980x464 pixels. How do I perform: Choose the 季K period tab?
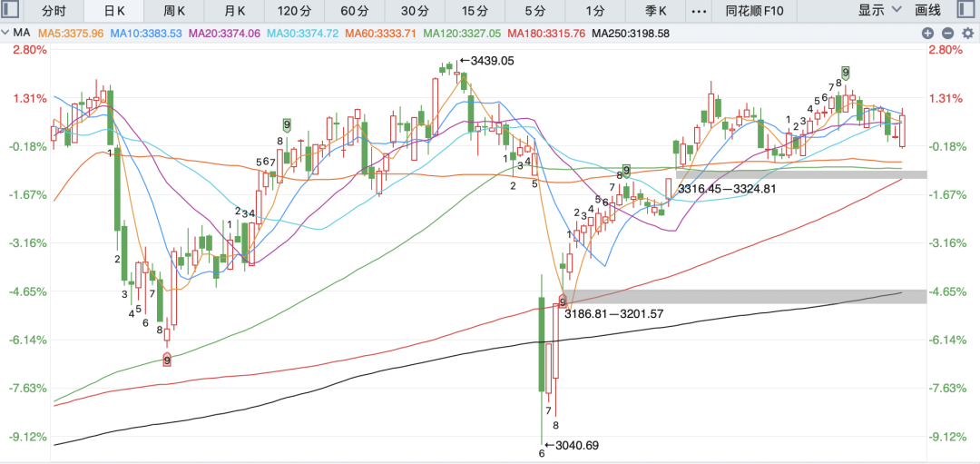pyautogui.click(x=654, y=11)
